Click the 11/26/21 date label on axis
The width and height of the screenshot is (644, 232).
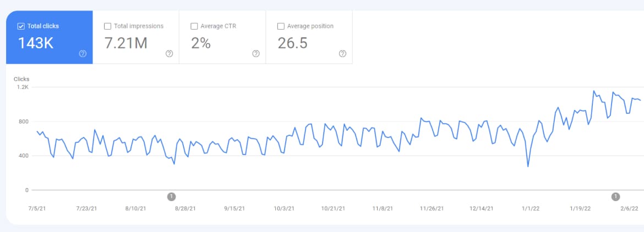pos(431,209)
